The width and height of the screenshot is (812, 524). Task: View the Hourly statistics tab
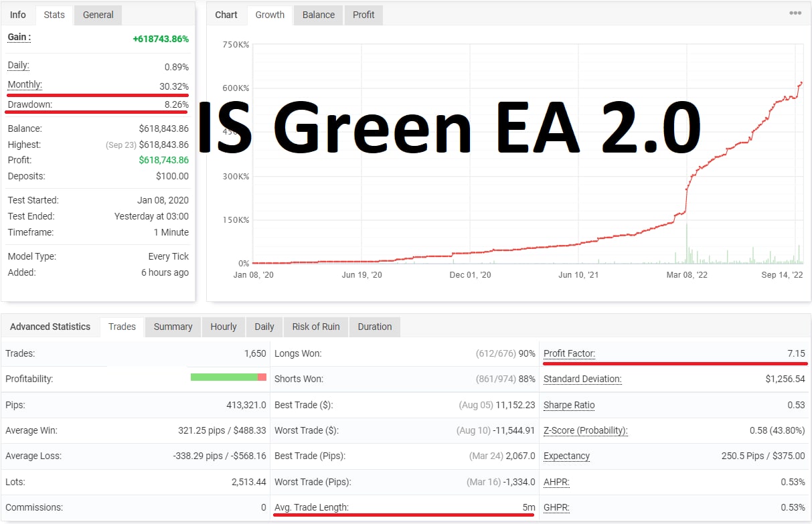(x=224, y=327)
